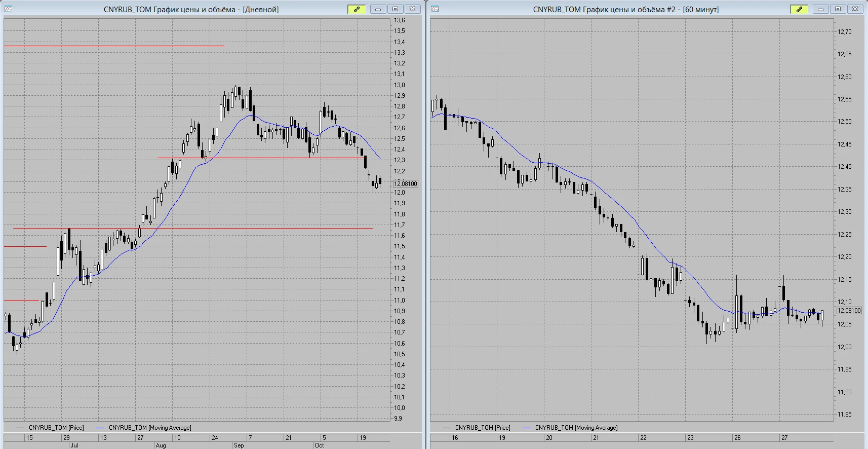Image resolution: width=868 pixels, height=449 pixels.
Task: Select the "CNYRUB_TOM [Price]" legend in the 60-minute chart
Action: [483, 428]
